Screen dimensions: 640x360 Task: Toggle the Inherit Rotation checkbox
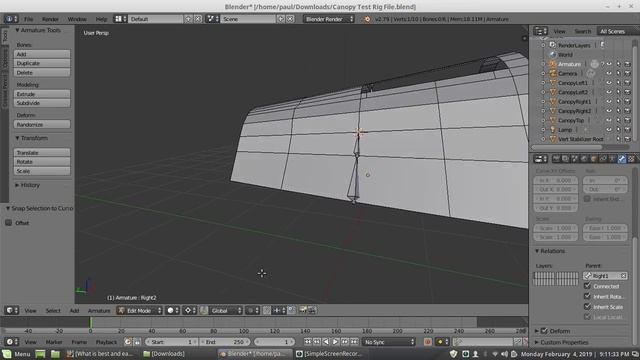[x=587, y=296]
